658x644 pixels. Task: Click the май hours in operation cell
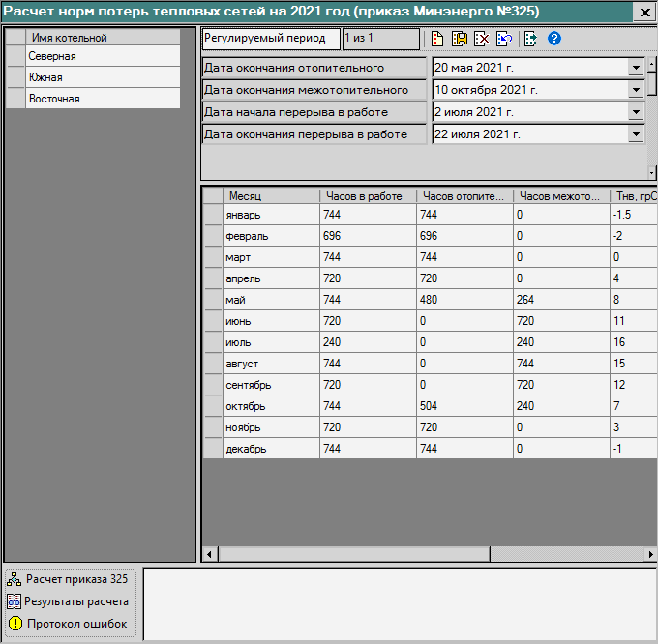coord(368,300)
